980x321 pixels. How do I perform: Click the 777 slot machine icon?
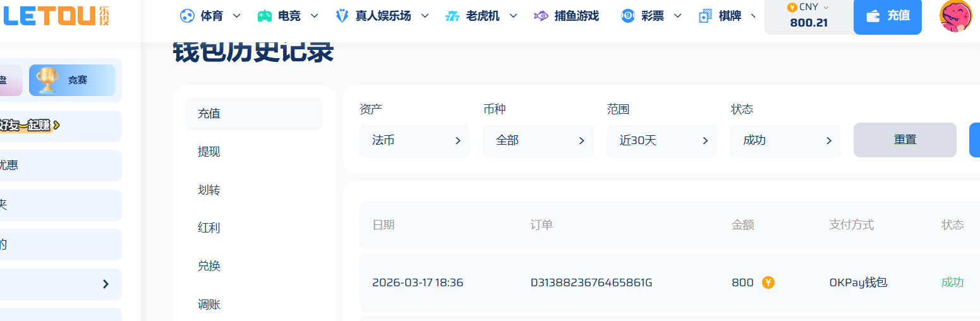[x=452, y=16]
